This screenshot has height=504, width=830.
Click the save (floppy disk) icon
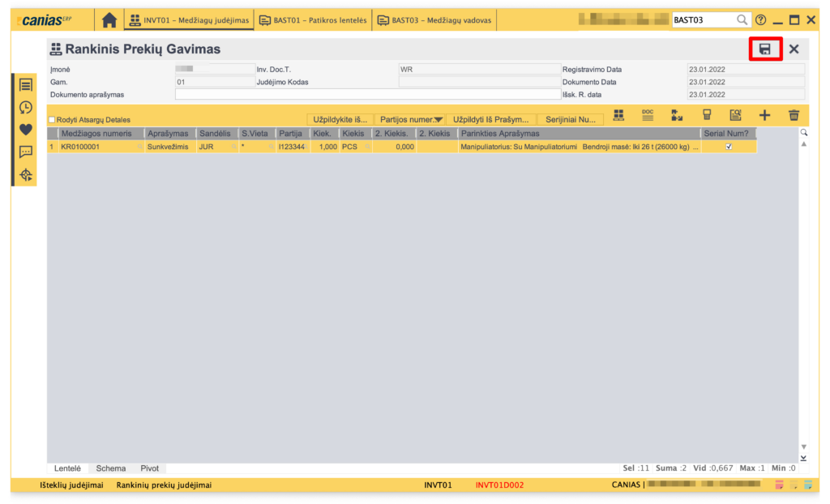click(x=764, y=49)
